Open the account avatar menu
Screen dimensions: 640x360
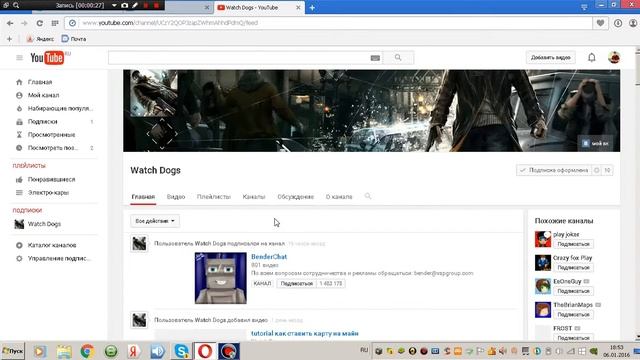tap(614, 58)
